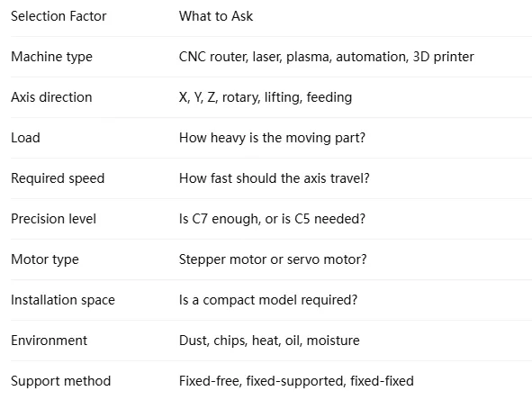Click 'CNC router, laser, plasma, automation, 3D printer' text
The height and width of the screenshot is (409, 532).
point(327,57)
